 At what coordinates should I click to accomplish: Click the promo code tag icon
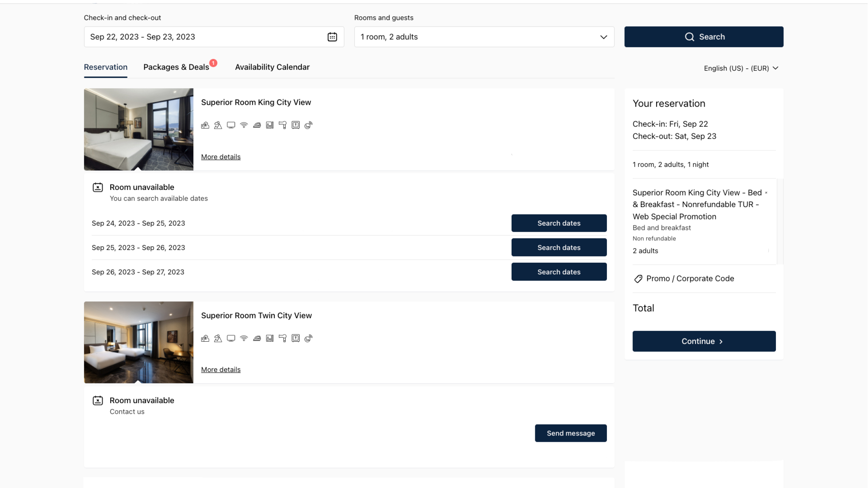(x=638, y=279)
